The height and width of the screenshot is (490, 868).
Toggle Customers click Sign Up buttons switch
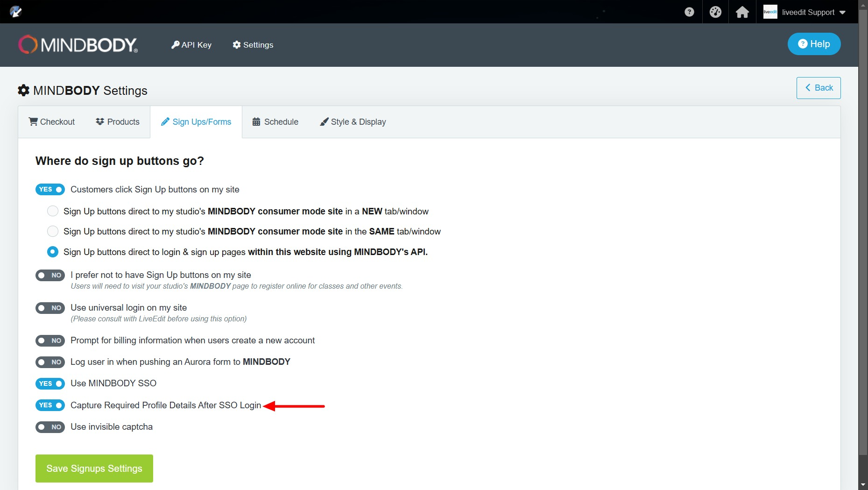pos(50,190)
